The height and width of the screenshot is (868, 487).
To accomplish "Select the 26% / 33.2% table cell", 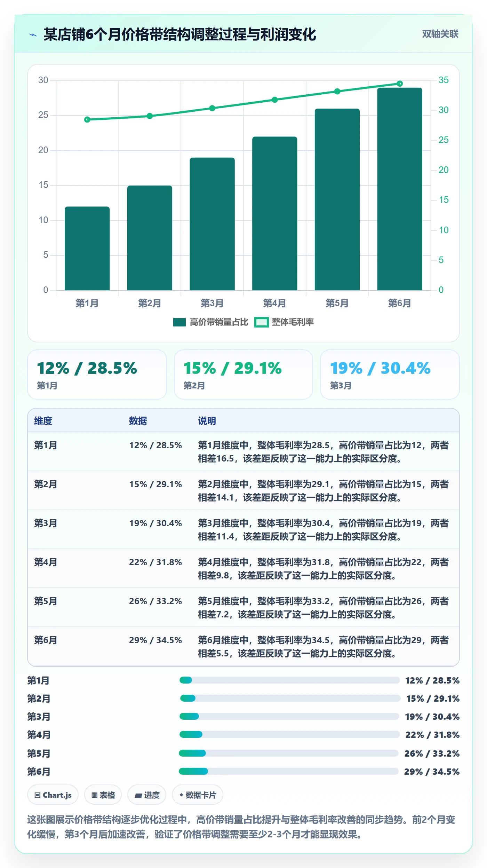I will point(155,601).
